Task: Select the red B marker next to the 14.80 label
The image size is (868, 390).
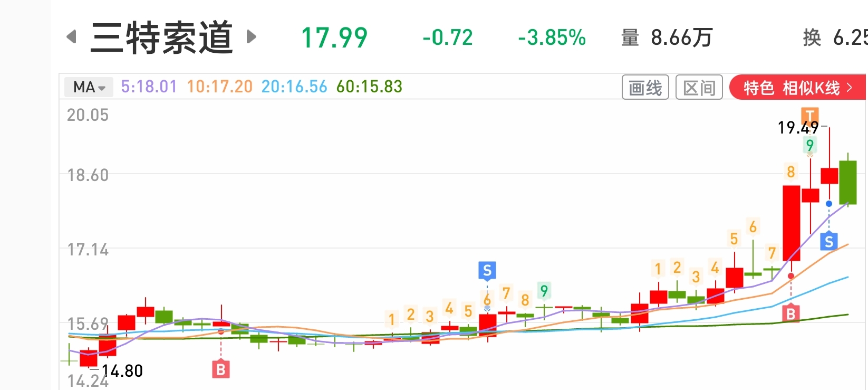Action: coord(221,369)
